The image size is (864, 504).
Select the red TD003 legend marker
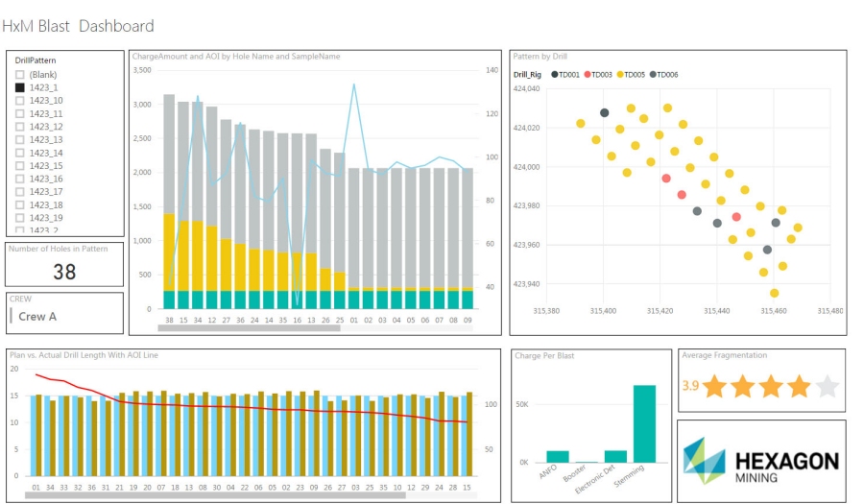(x=587, y=74)
